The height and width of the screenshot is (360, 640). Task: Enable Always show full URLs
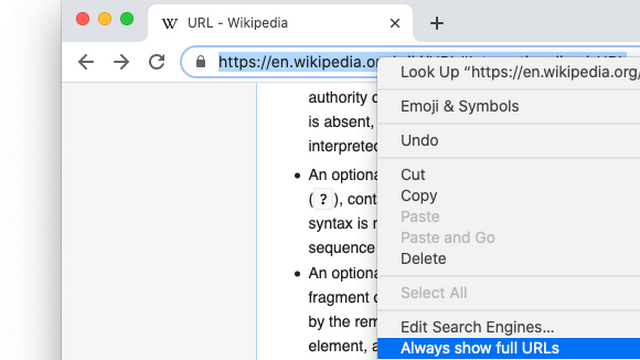click(x=509, y=348)
